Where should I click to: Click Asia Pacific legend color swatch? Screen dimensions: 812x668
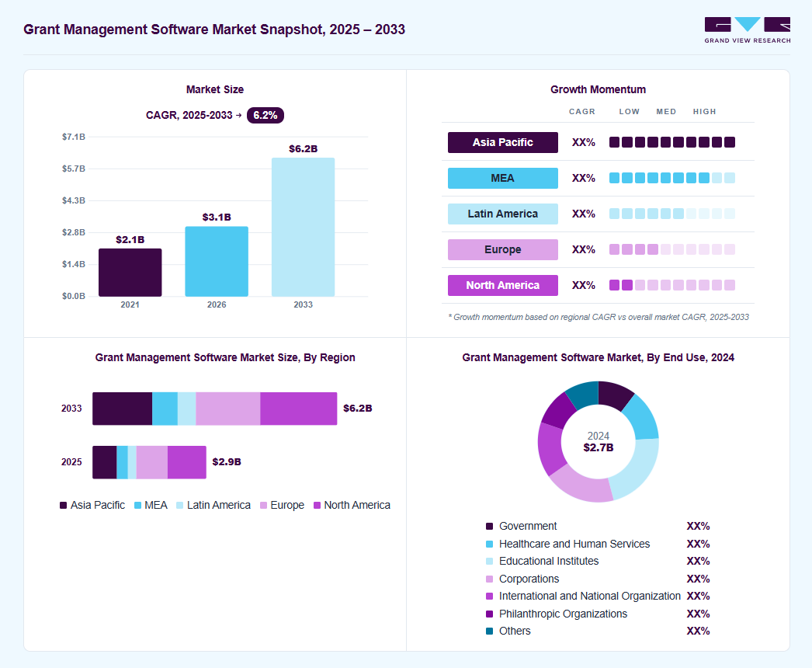[63, 506]
